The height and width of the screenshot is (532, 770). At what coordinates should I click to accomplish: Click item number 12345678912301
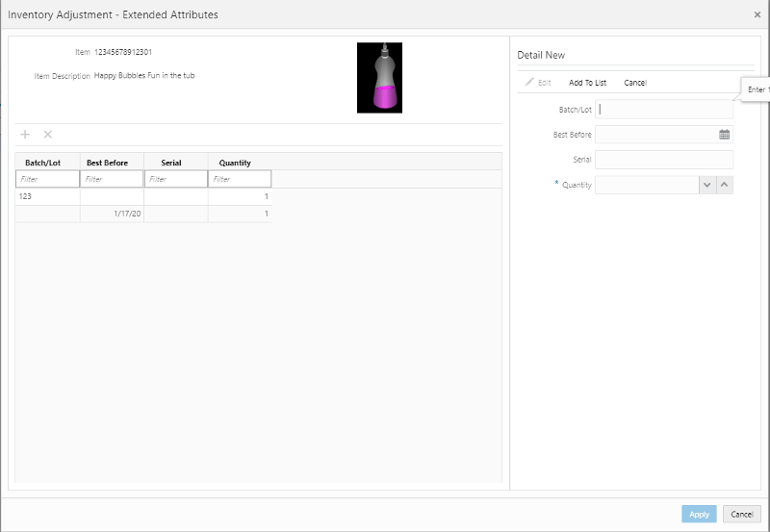point(123,52)
